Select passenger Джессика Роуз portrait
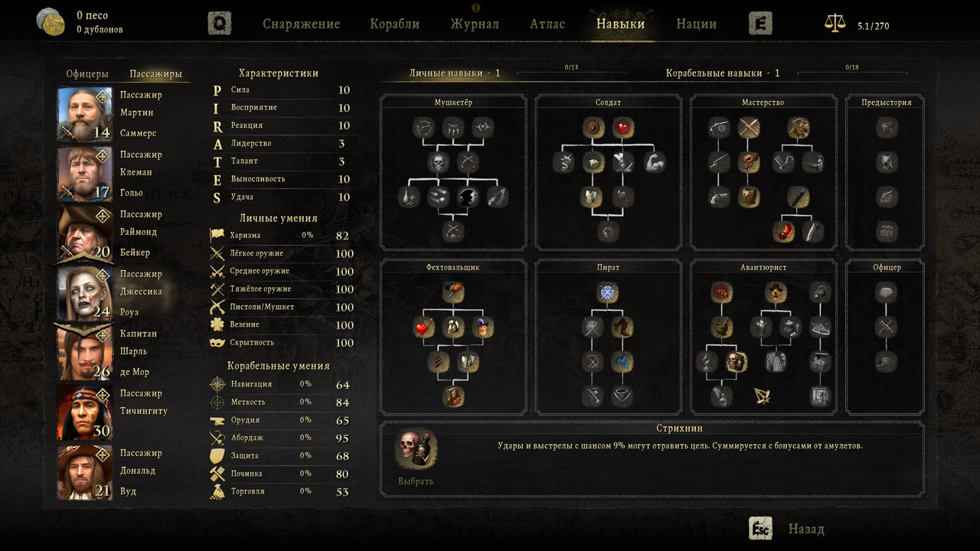980x551 pixels. coord(84,293)
